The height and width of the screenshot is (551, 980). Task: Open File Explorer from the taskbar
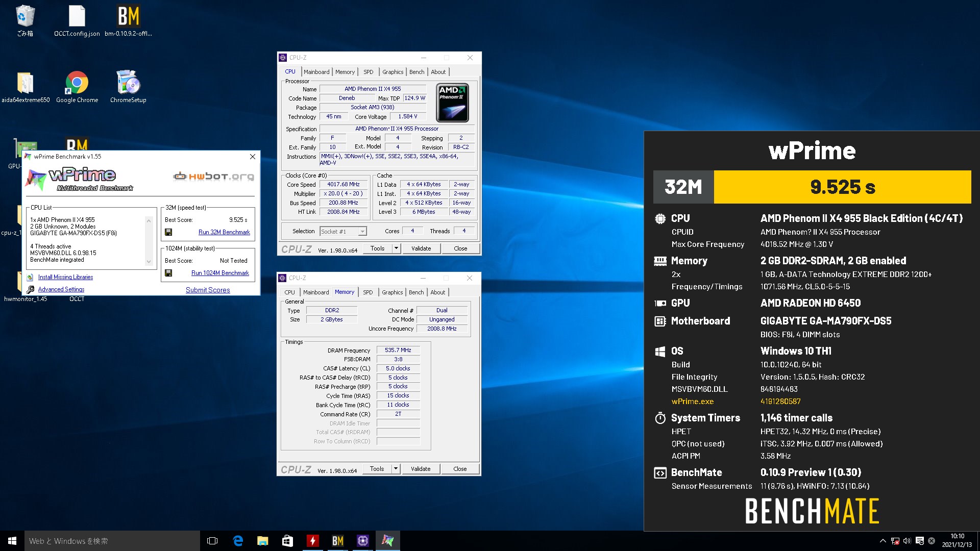pos(262,541)
